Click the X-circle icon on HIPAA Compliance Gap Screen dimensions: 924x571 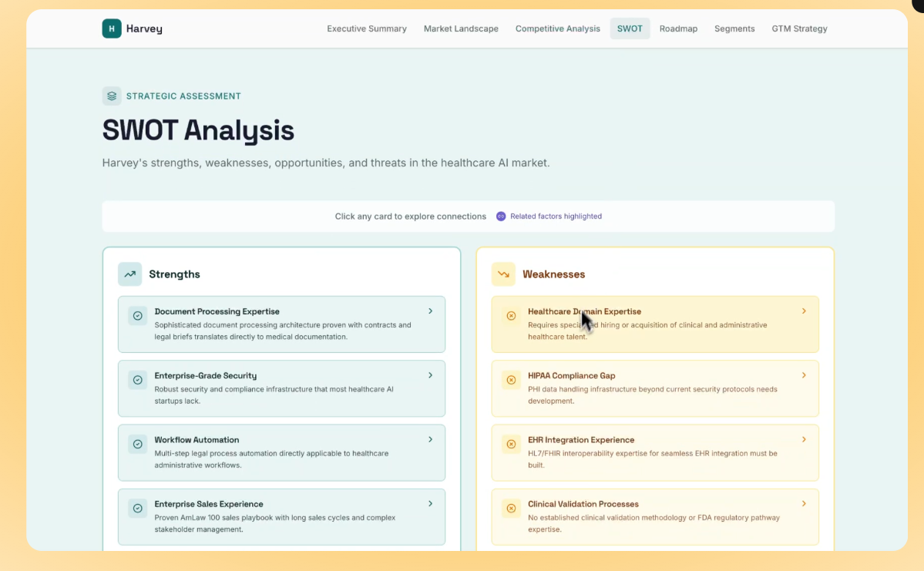tap(511, 380)
